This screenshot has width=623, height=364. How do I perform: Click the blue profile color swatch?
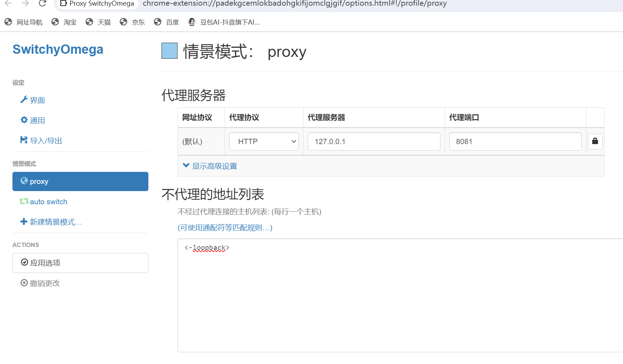click(x=169, y=51)
